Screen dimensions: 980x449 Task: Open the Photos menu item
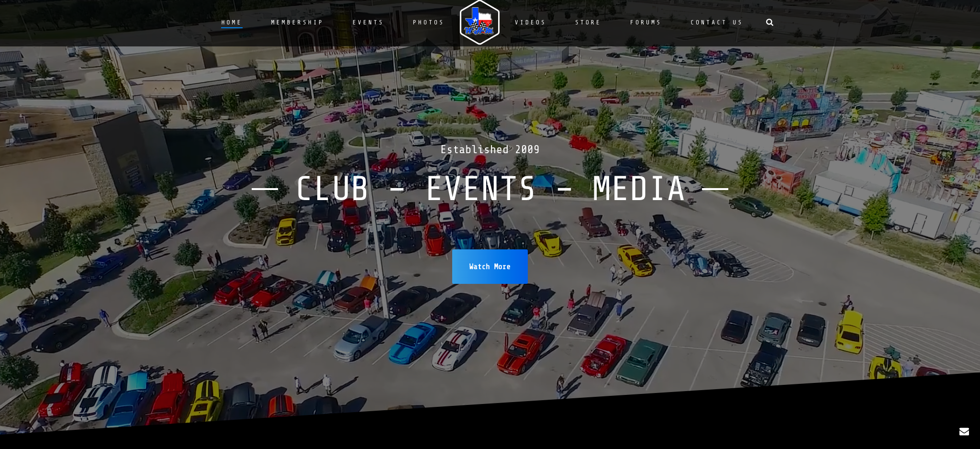(x=428, y=22)
